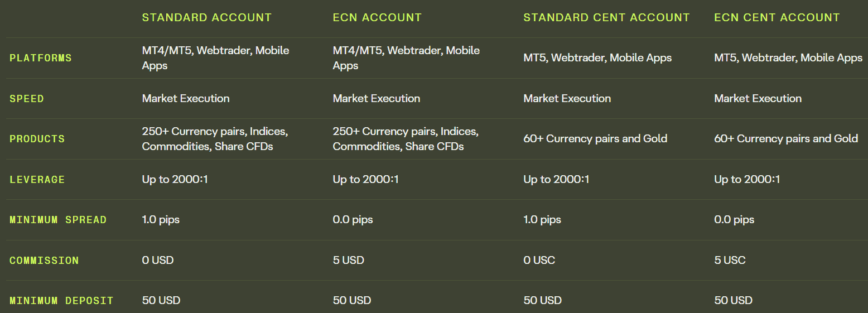Select the ECN Cent Account header
868x313 pixels.
[x=777, y=17]
